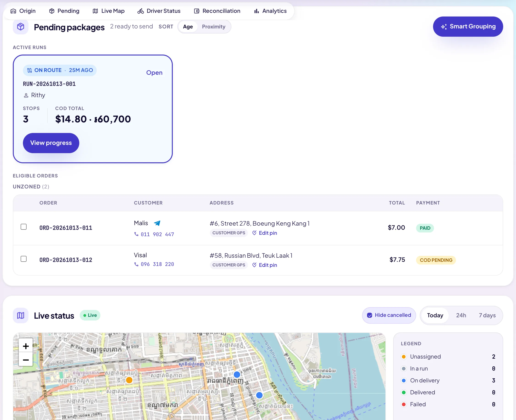The width and height of the screenshot is (516, 420).
Task: Select the 24h time range
Action: tap(461, 315)
